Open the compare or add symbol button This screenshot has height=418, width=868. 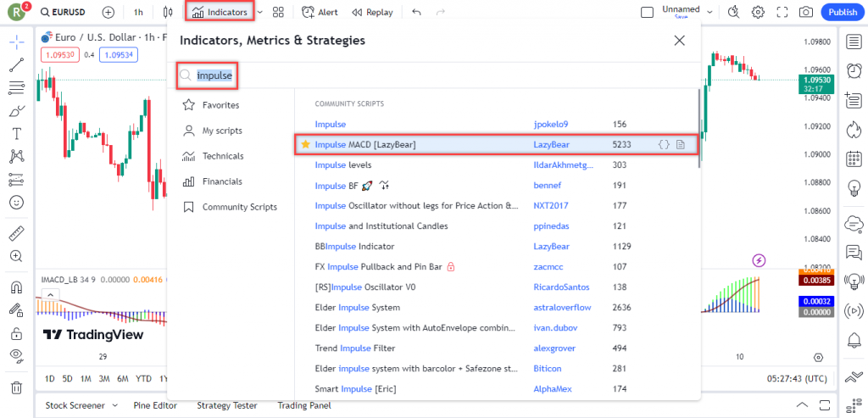108,12
